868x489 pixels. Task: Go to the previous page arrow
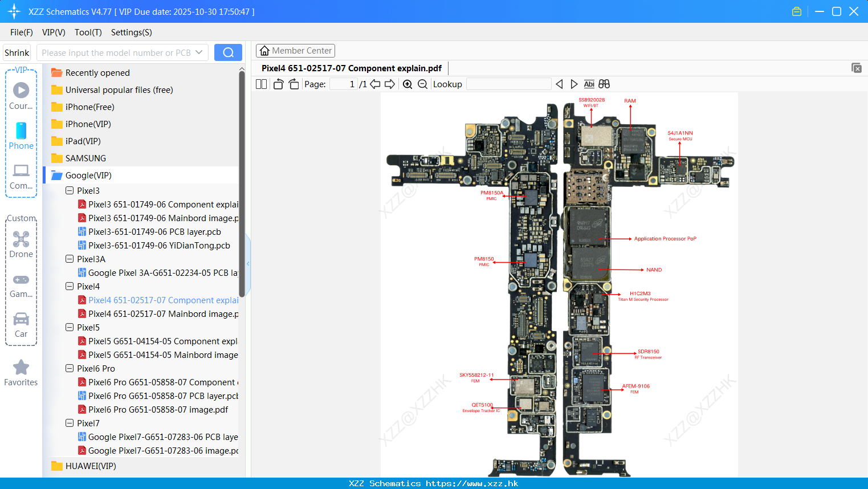click(375, 84)
